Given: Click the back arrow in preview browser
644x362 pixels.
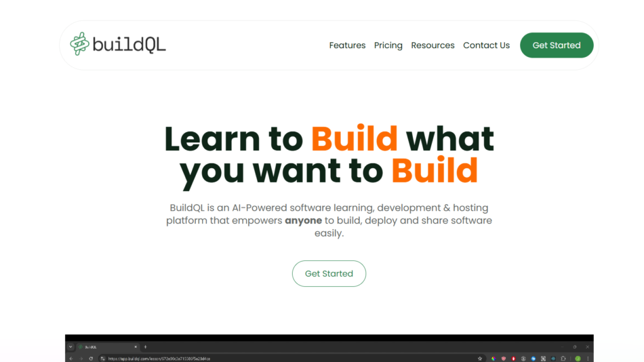Looking at the screenshot, I should (x=71, y=359).
